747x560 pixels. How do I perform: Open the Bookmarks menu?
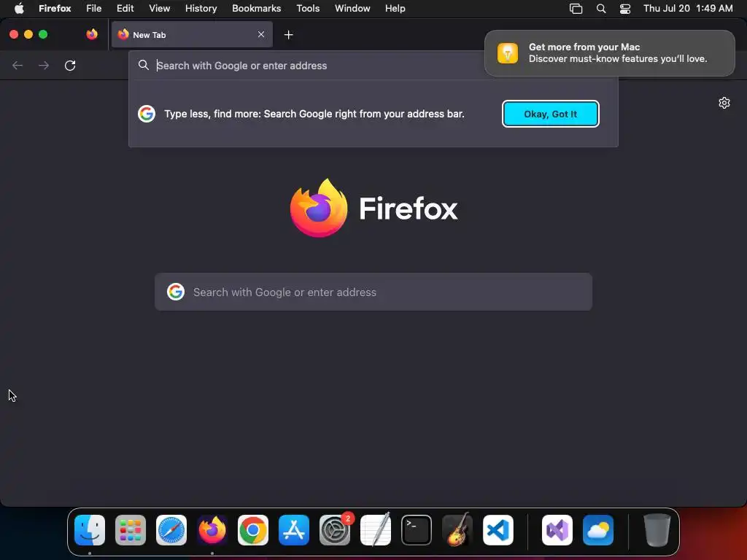pyautogui.click(x=256, y=8)
